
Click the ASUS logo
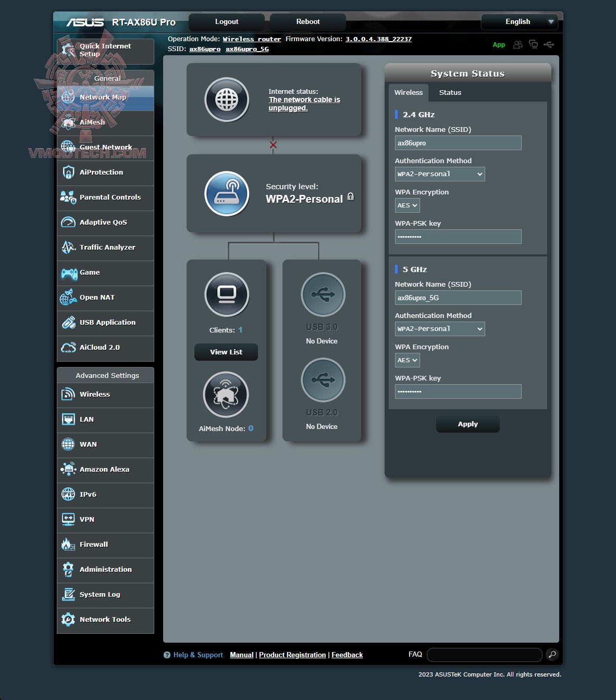85,22
